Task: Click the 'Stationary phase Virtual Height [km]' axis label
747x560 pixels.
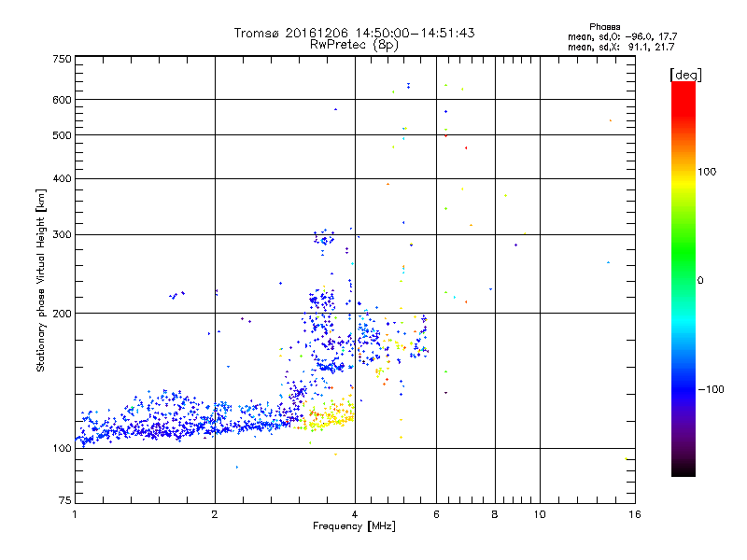Action: tap(41, 280)
